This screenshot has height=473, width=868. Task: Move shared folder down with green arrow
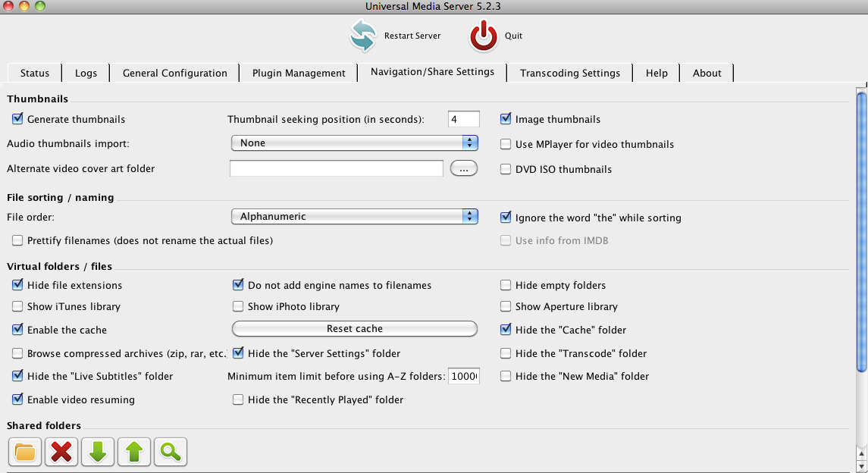[x=98, y=452]
